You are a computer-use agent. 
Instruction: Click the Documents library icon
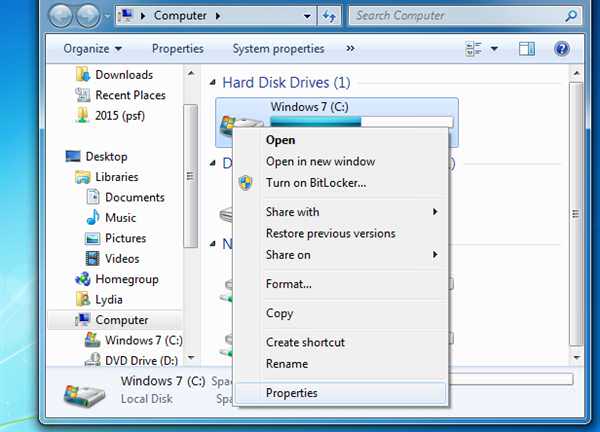click(93, 197)
